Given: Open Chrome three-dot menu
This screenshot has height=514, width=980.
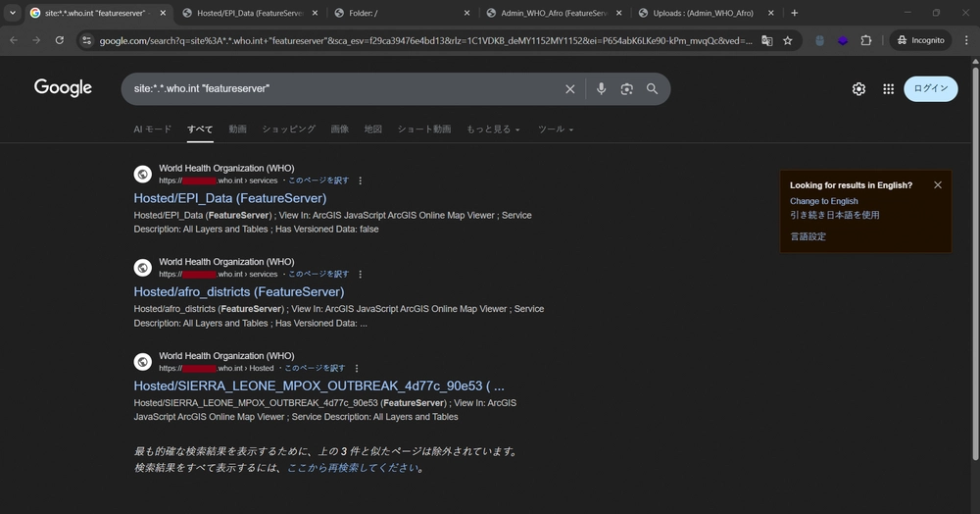Looking at the screenshot, I should point(966,40).
